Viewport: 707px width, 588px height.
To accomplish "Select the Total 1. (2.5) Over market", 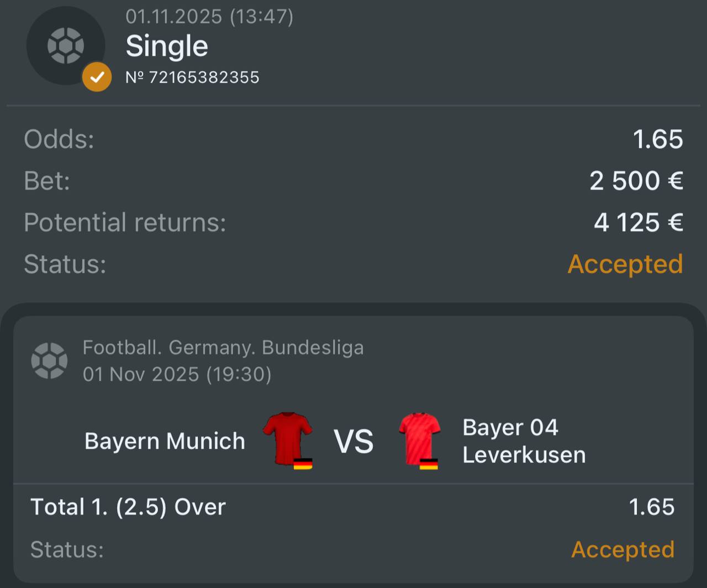I will (128, 507).
